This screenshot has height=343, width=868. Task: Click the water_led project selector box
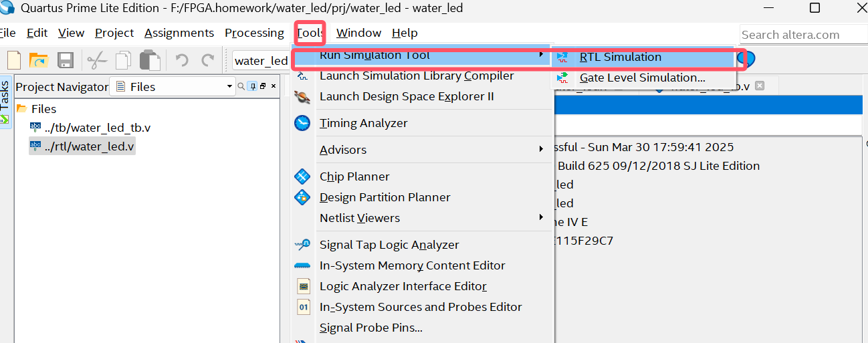click(x=261, y=61)
